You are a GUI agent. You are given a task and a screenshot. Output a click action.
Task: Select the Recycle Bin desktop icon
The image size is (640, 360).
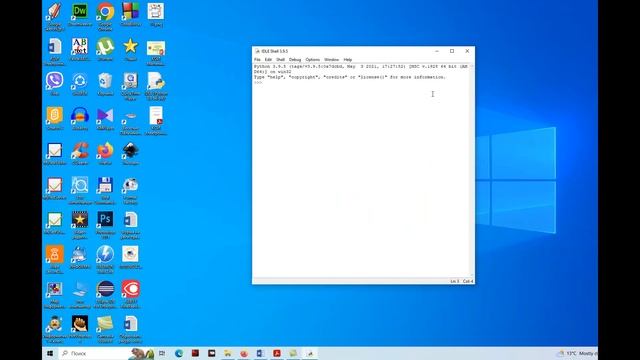(105, 84)
